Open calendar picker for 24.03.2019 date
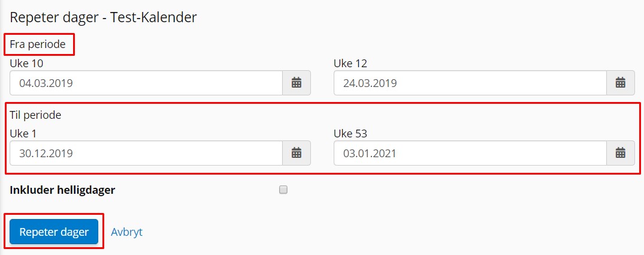Viewport: 644px width, 255px height. click(621, 83)
